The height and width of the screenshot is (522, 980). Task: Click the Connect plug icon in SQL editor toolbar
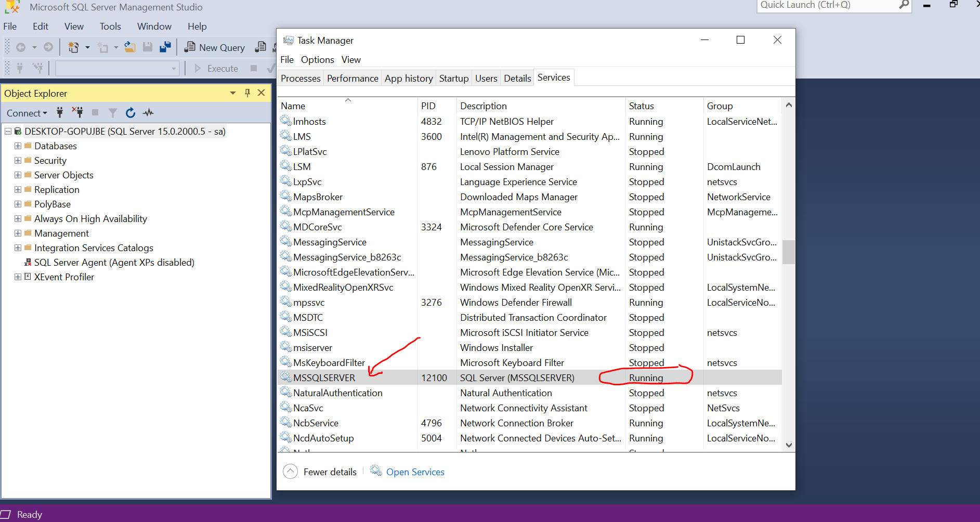pos(20,68)
